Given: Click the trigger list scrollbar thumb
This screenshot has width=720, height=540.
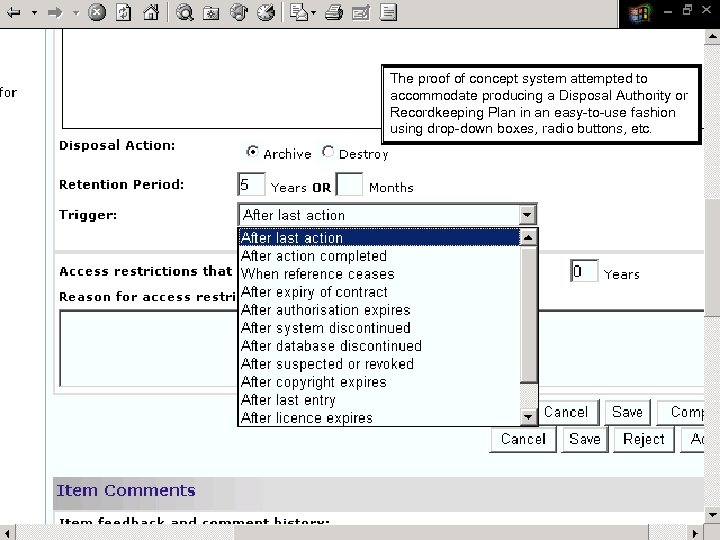Looking at the screenshot, I should pyautogui.click(x=528, y=315).
